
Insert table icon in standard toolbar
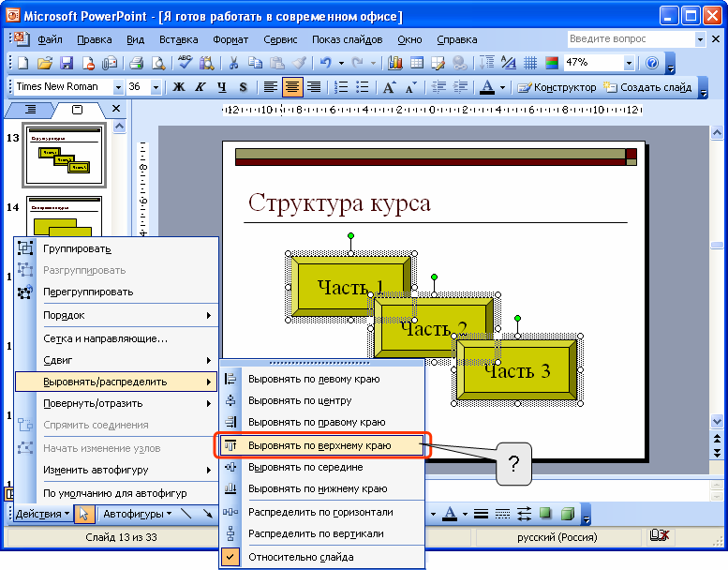pyautogui.click(x=417, y=63)
